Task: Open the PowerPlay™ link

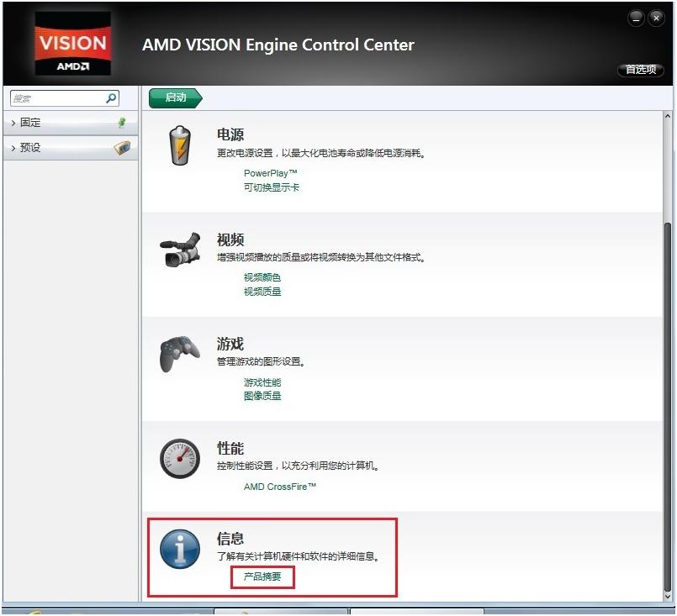Action: pyautogui.click(x=270, y=173)
